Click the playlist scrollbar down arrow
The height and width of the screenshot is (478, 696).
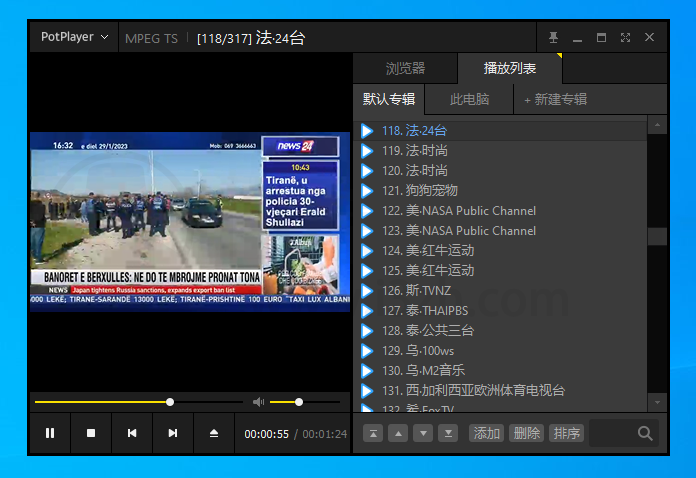coord(657,402)
